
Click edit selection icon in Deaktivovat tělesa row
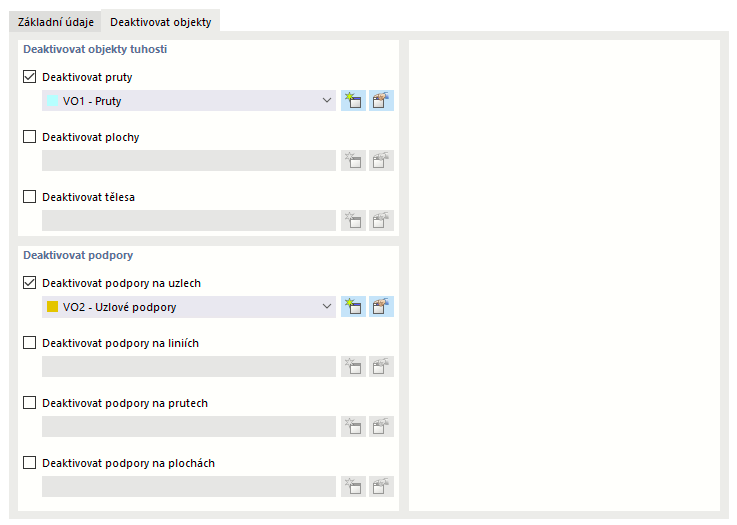[381, 220]
